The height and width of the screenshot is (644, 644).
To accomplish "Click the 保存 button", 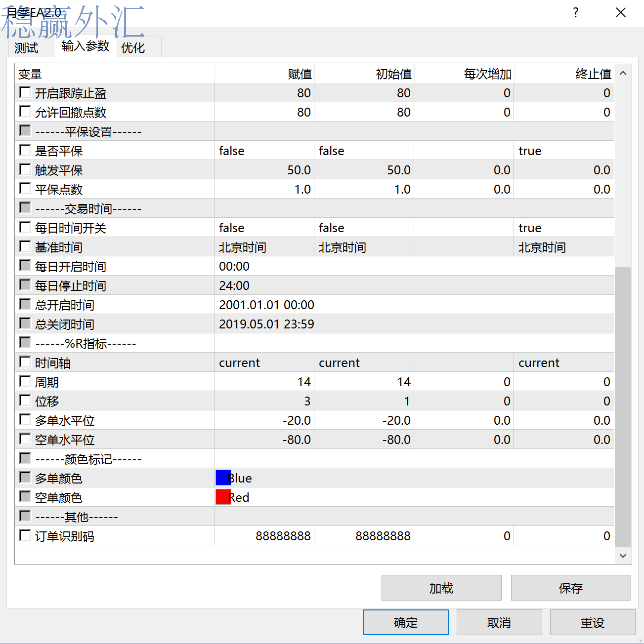I will tap(571, 588).
